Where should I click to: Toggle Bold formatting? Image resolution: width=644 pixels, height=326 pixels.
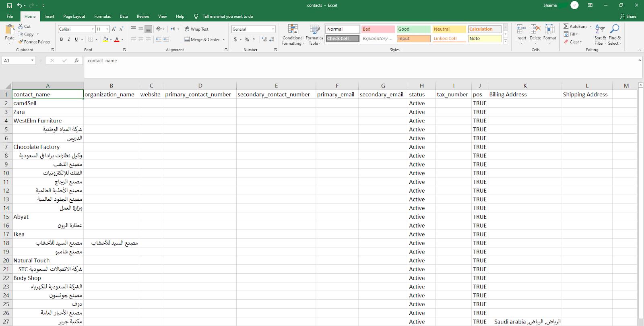(x=62, y=39)
